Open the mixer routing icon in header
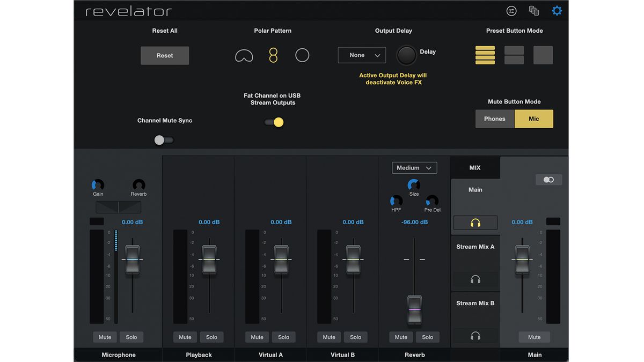Screen dimensions: 644x362 click(511, 11)
